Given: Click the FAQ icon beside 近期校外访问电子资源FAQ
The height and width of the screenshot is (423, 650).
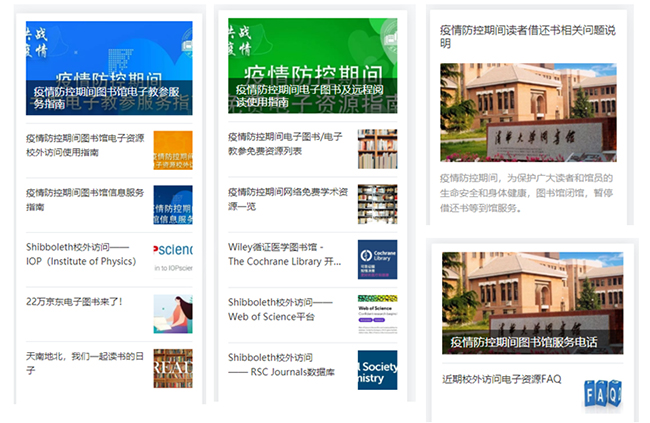Looking at the screenshot, I should pyautogui.click(x=602, y=393).
